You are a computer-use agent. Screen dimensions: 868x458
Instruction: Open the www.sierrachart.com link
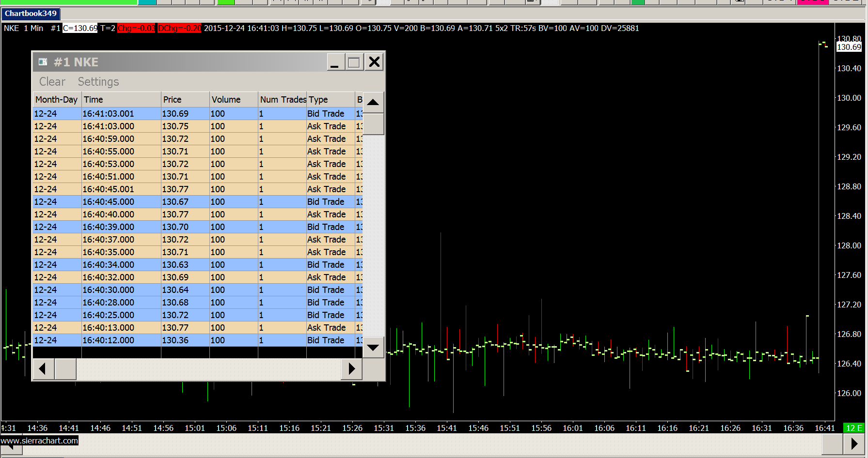click(x=39, y=441)
